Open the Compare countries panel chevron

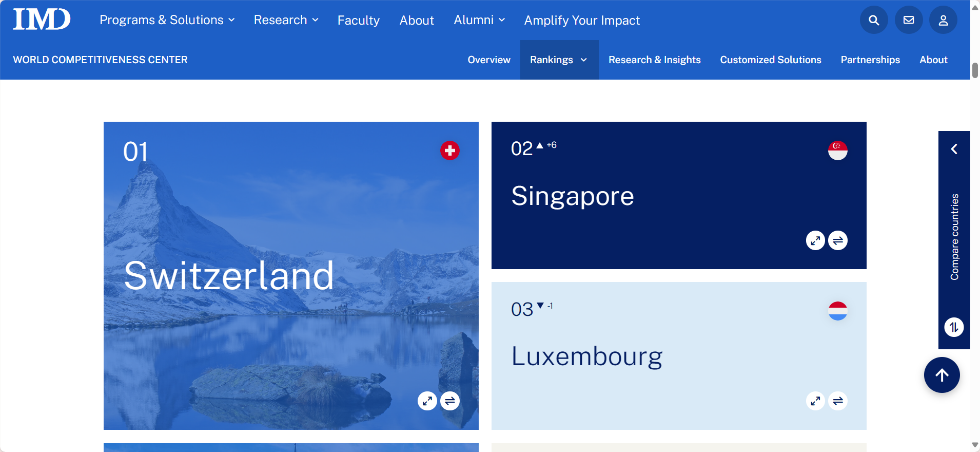click(954, 149)
